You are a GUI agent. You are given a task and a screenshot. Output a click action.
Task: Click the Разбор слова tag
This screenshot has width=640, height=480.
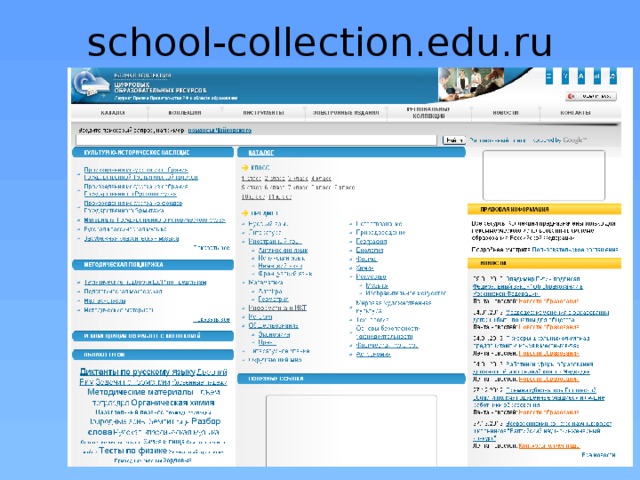coord(155,426)
